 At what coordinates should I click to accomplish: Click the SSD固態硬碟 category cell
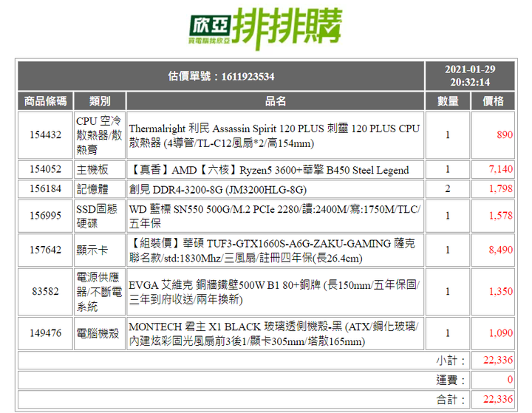pyautogui.click(x=100, y=216)
